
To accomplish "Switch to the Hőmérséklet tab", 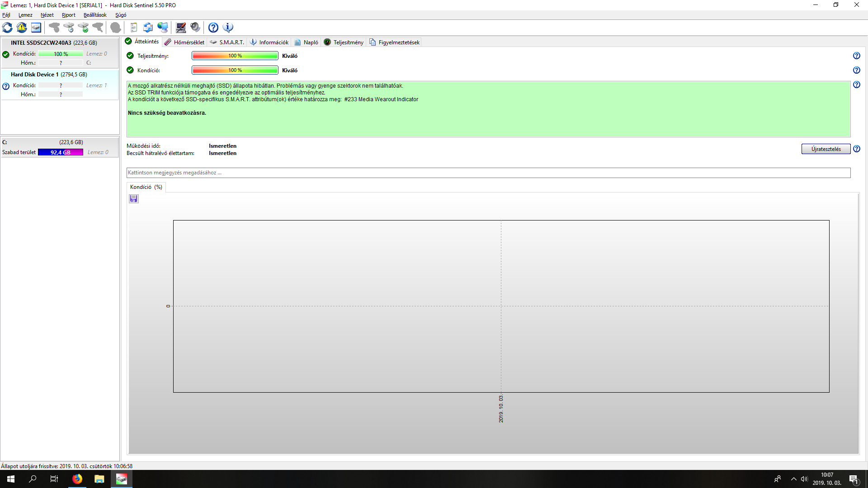I will click(x=184, y=42).
